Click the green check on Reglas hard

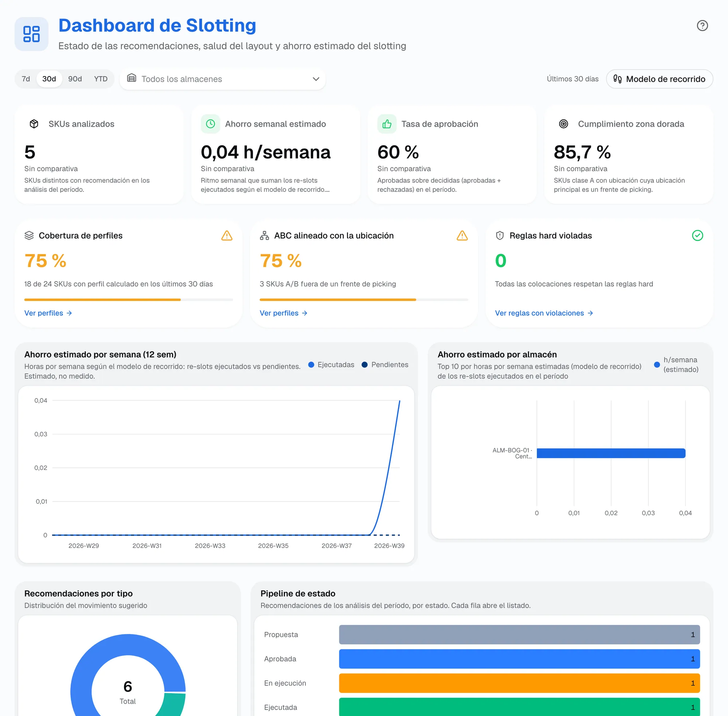pyautogui.click(x=697, y=236)
